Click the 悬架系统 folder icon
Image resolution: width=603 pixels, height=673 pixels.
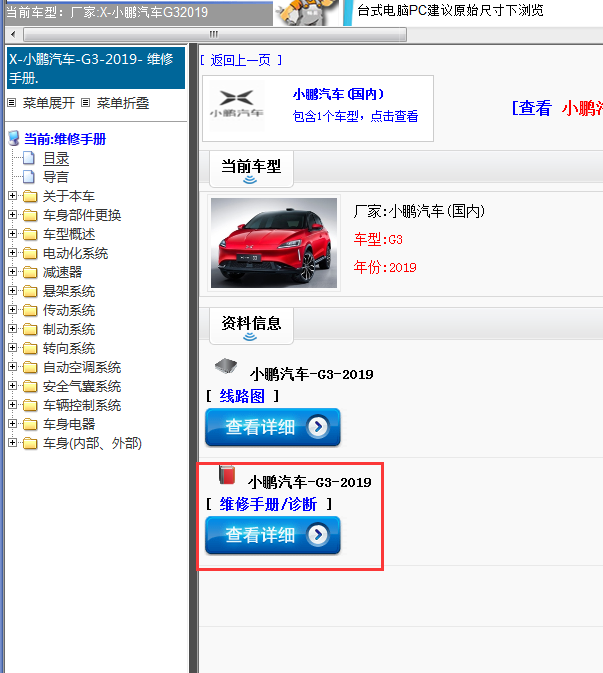30,291
